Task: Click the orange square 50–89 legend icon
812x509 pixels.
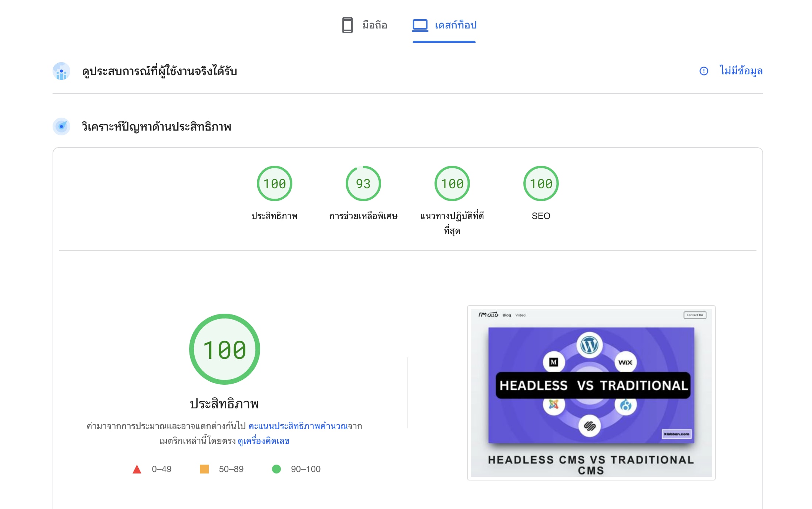Action: 204,469
